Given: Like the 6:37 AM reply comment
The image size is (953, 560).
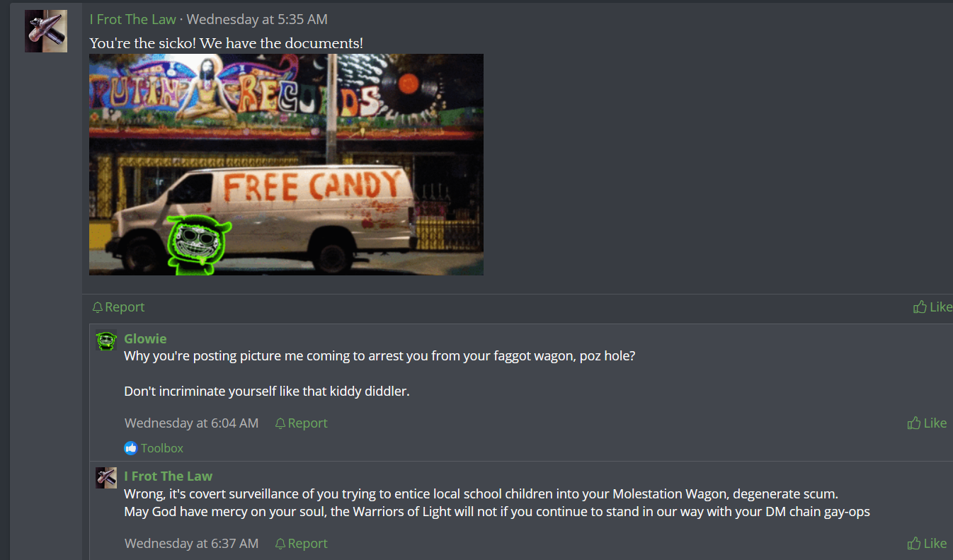Looking at the screenshot, I should 927,543.
